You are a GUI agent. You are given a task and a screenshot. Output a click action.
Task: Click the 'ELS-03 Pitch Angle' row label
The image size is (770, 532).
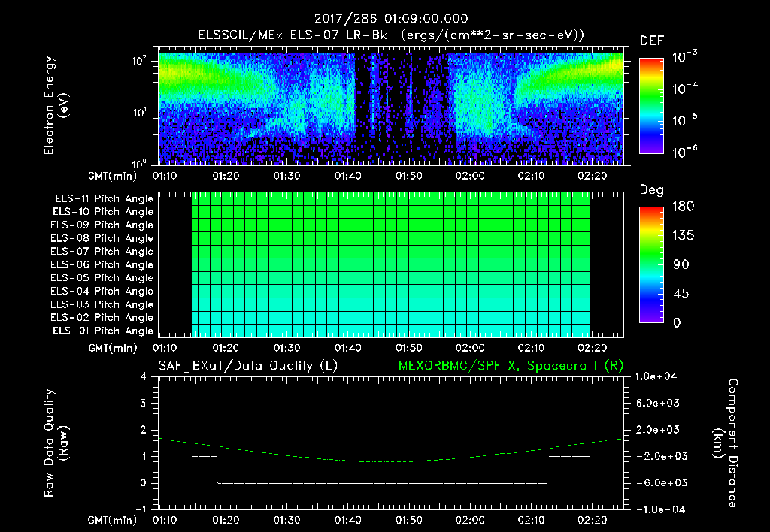pos(102,304)
